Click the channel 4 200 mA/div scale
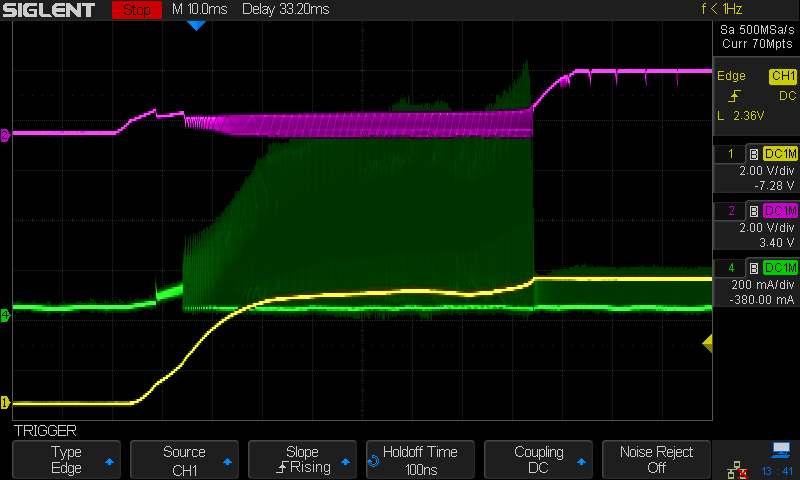 762,285
